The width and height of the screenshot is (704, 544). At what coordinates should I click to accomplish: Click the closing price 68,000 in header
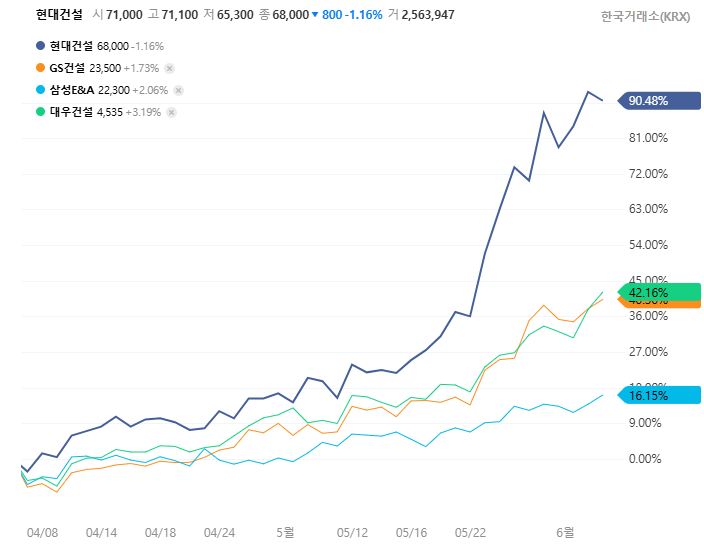[x=290, y=15]
